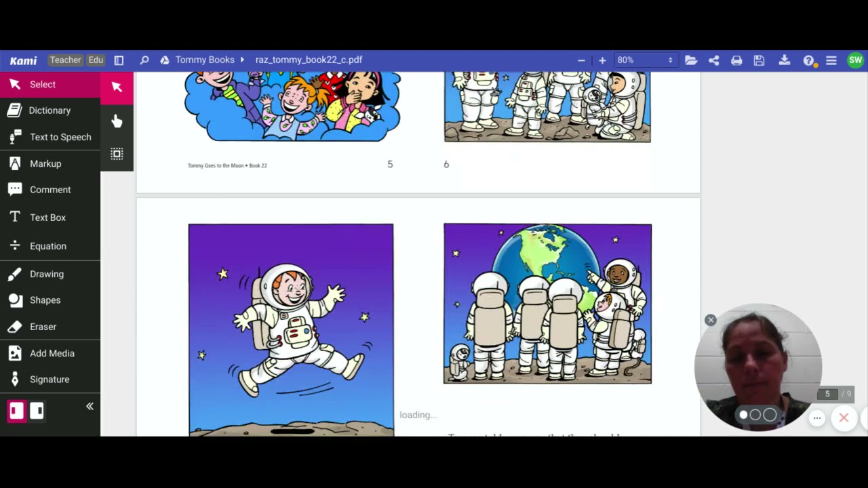The width and height of the screenshot is (868, 488).
Task: Click the astronauts viewing Earth picture
Action: click(x=547, y=304)
